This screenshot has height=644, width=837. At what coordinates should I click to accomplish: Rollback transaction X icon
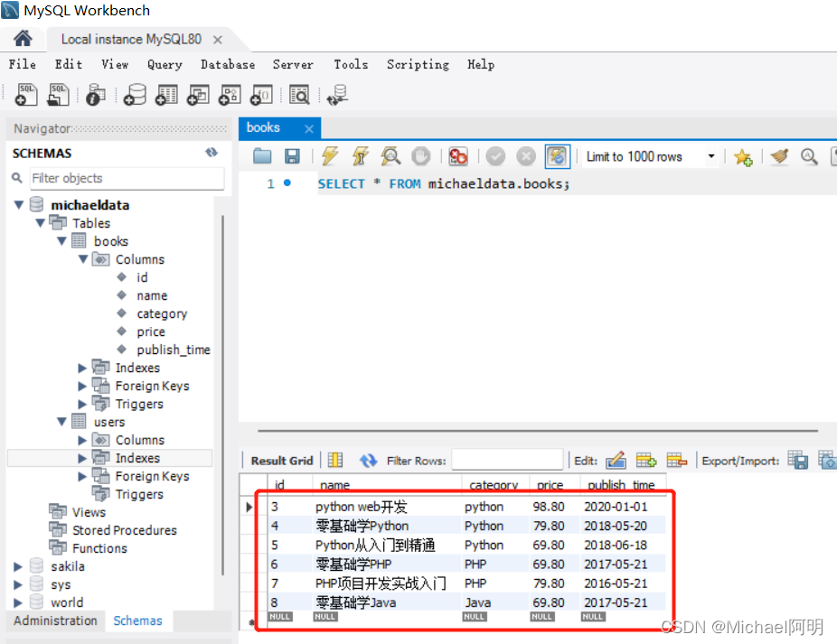coord(526,156)
